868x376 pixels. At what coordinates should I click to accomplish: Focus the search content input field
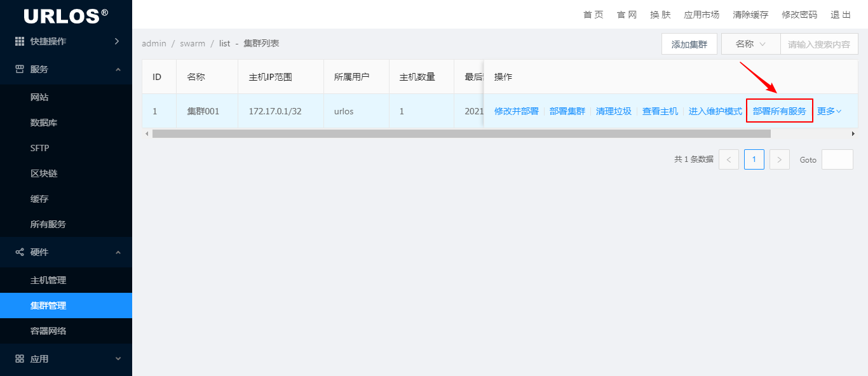click(819, 44)
